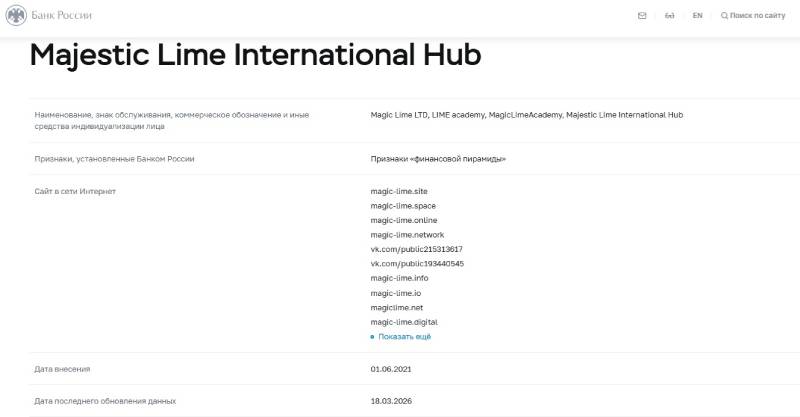The image size is (800, 417).
Task: Select the names value starting 'Magic Lime LTD'
Action: tap(527, 115)
